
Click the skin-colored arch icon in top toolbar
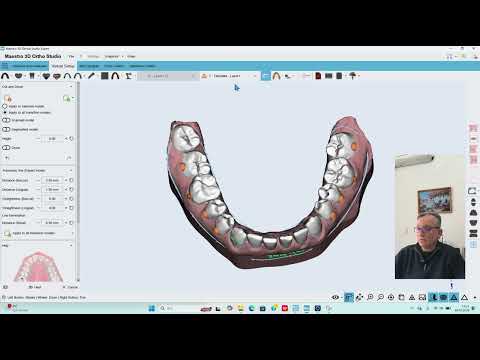pos(276,76)
